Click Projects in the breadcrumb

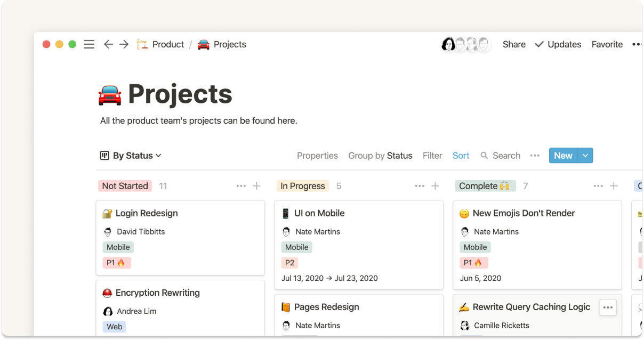[x=230, y=44]
